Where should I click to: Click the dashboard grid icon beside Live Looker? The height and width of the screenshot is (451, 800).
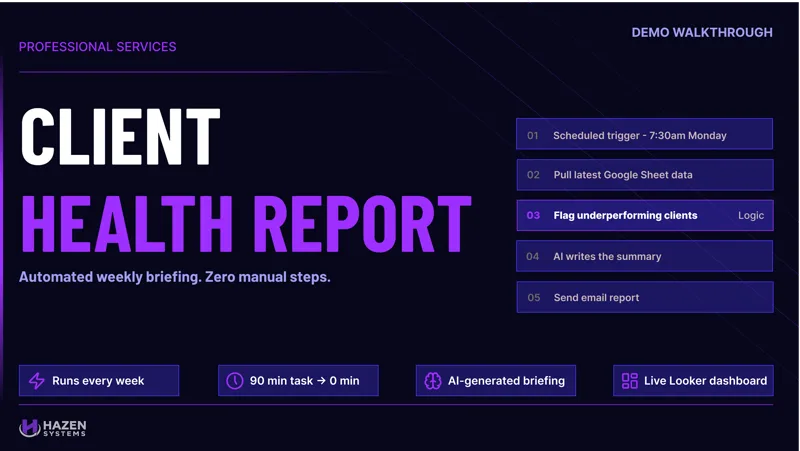click(x=630, y=381)
